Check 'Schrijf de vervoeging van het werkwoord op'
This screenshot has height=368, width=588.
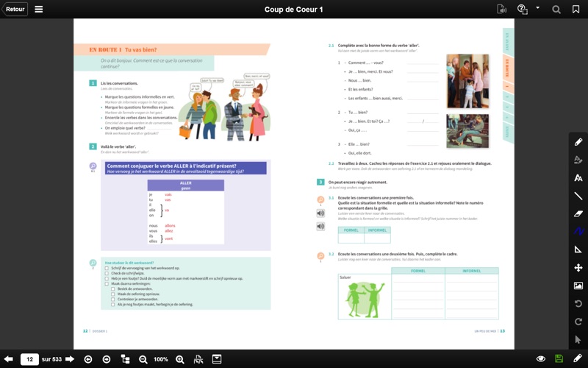tap(107, 268)
